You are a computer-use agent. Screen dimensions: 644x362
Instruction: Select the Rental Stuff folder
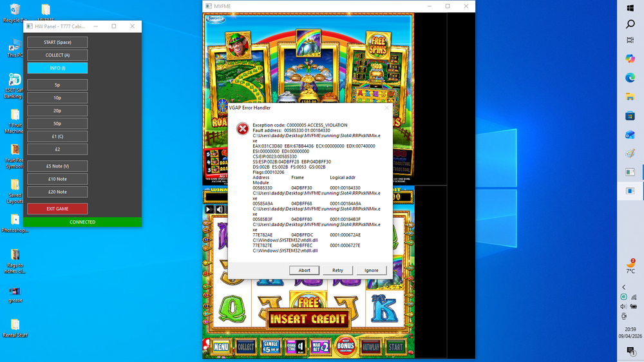[x=15, y=329]
